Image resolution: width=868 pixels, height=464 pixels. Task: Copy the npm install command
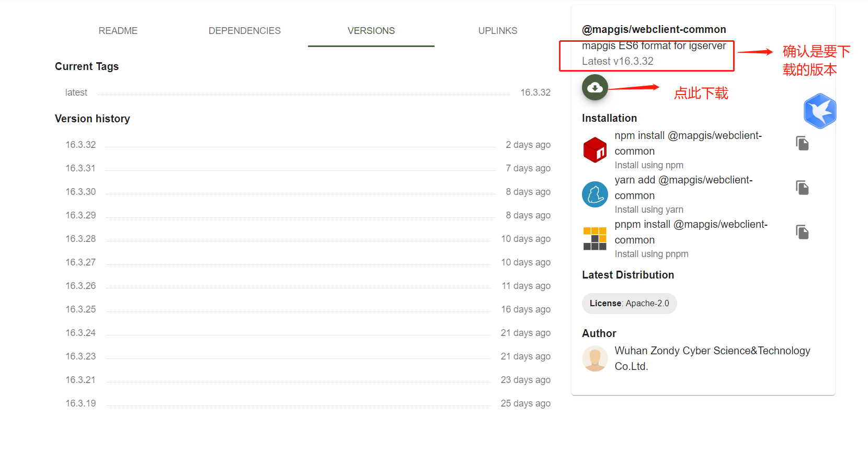(802, 143)
